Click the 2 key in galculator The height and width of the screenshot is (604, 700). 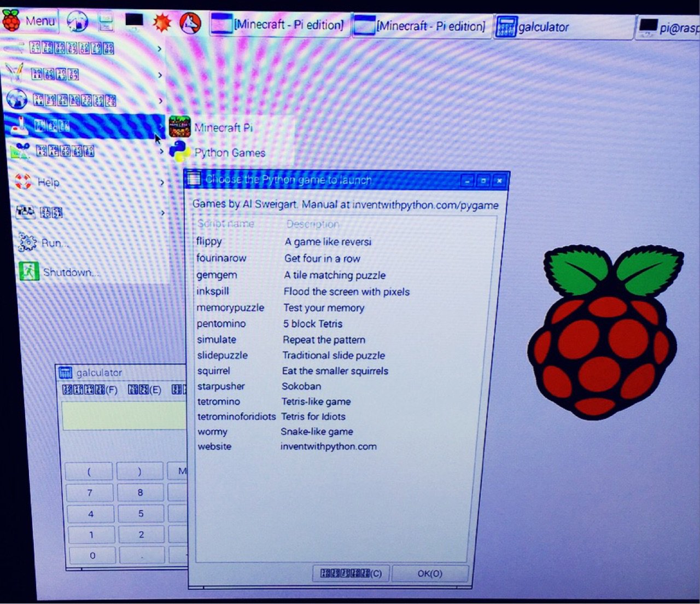point(142,535)
